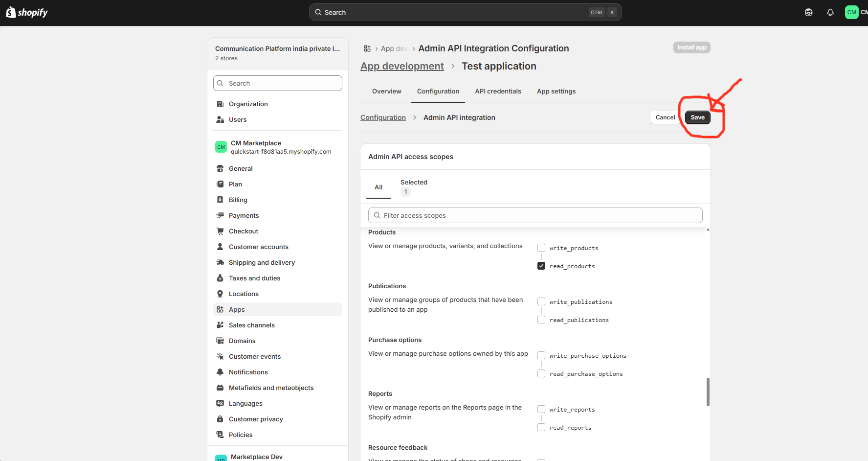Check the read_publications scope

[541, 320]
